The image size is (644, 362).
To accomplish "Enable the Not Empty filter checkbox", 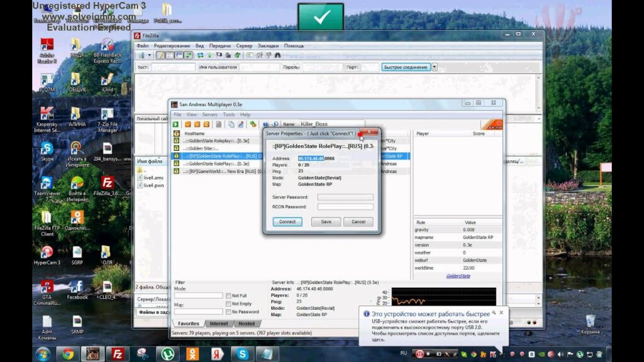I will [228, 304].
